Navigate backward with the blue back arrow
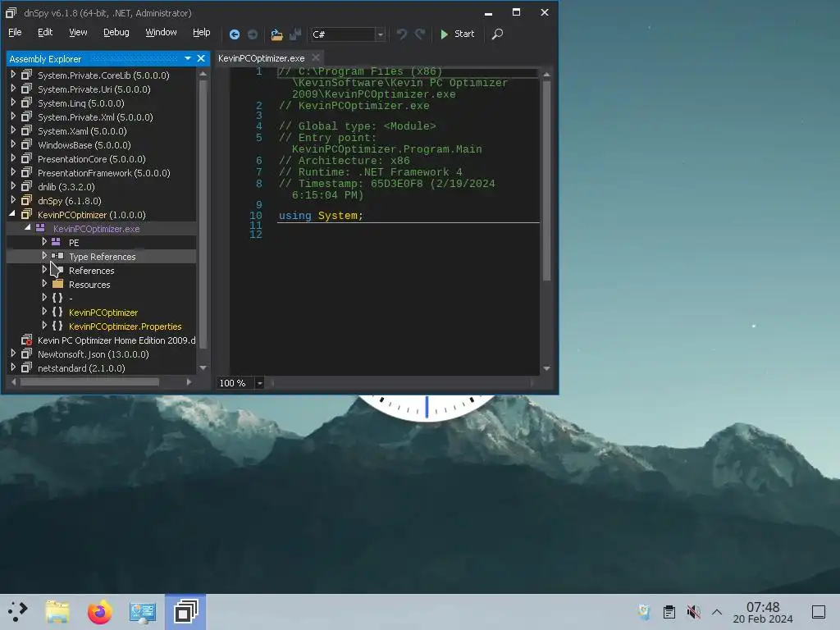This screenshot has height=630, width=840. click(x=234, y=34)
